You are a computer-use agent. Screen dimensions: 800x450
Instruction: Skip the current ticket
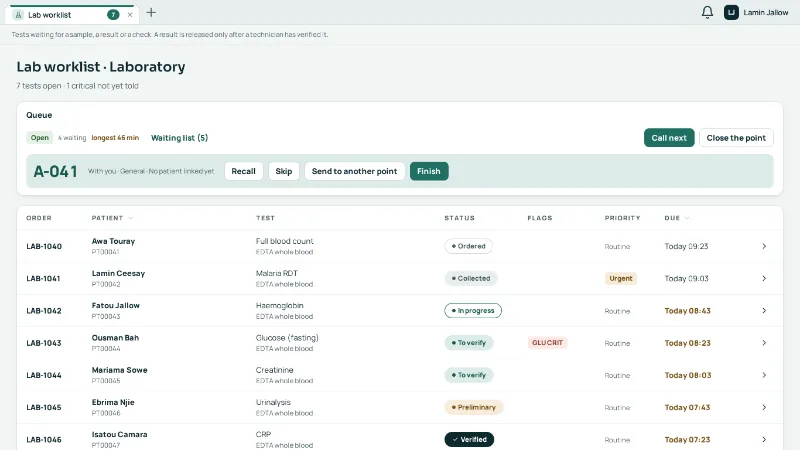tap(284, 171)
